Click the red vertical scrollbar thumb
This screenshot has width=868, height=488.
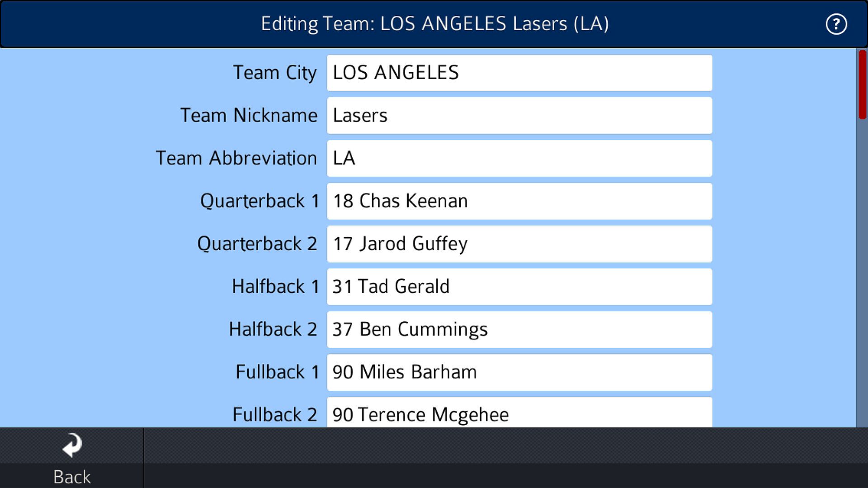coord(862,84)
